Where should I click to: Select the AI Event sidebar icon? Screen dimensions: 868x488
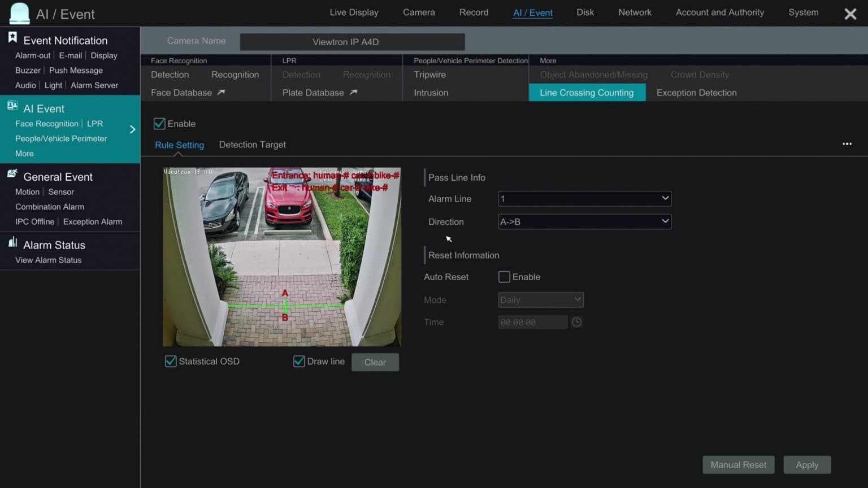coord(12,105)
